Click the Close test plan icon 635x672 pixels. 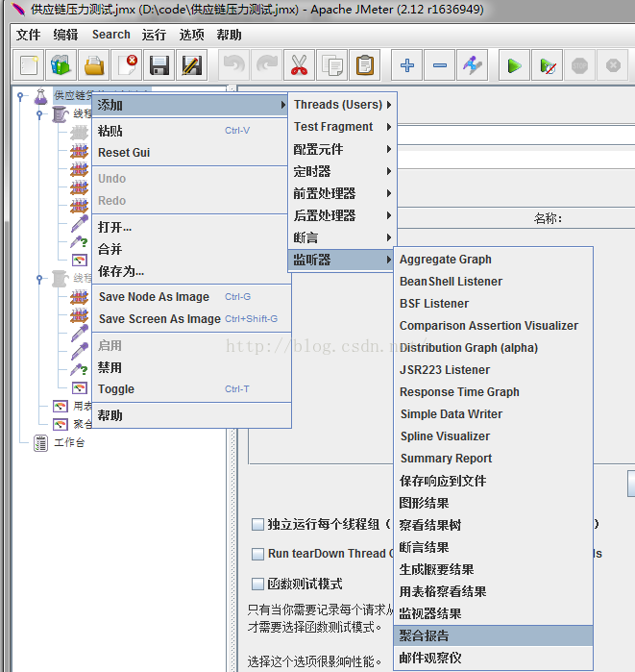click(x=127, y=65)
